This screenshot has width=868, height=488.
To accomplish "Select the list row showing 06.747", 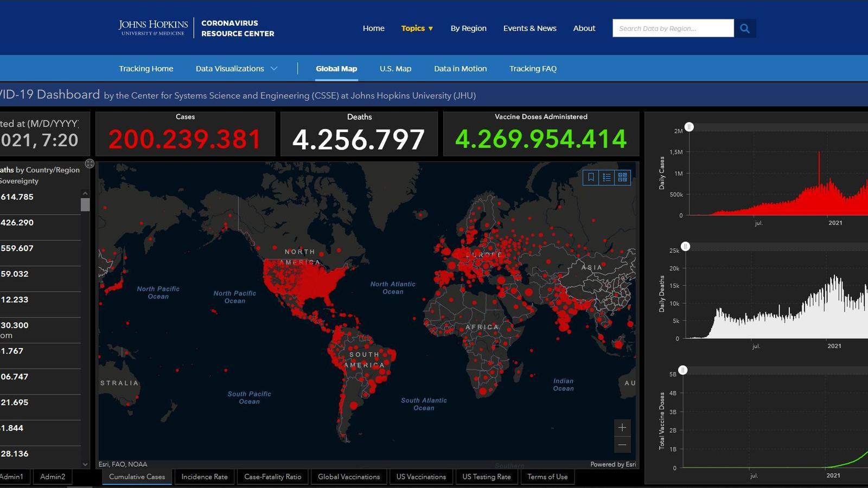I will coord(40,381).
